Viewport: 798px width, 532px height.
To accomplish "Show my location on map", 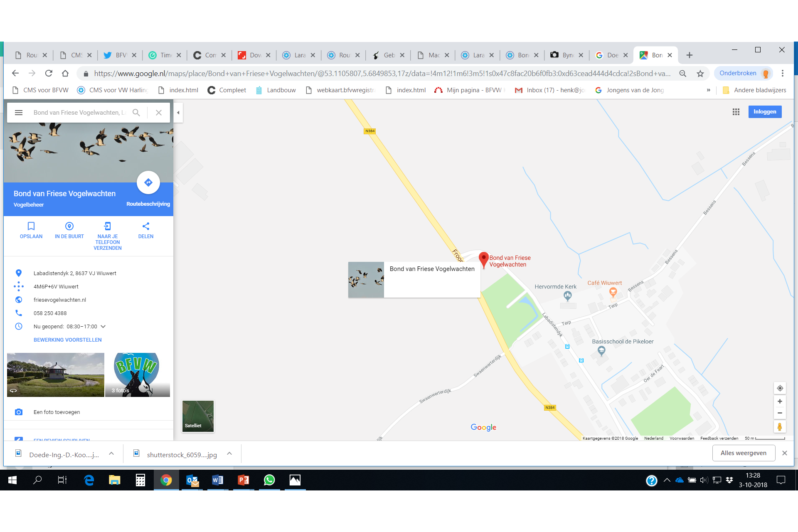I will coord(780,388).
